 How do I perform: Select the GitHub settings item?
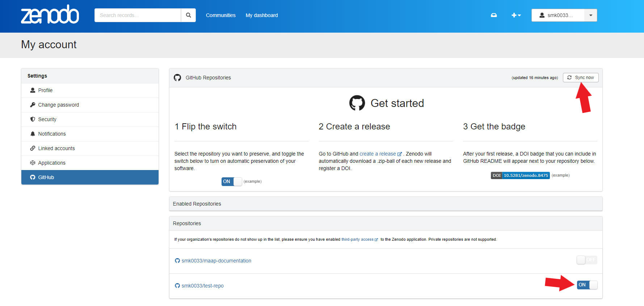(x=90, y=177)
